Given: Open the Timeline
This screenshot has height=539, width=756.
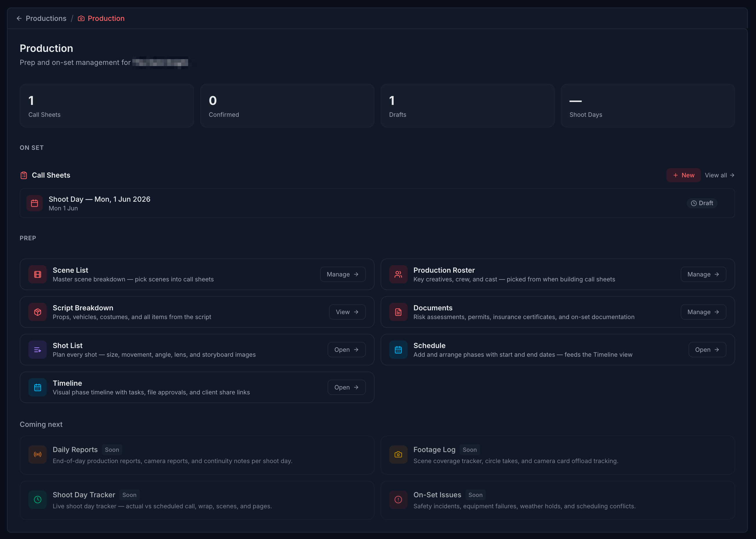Looking at the screenshot, I should point(347,387).
